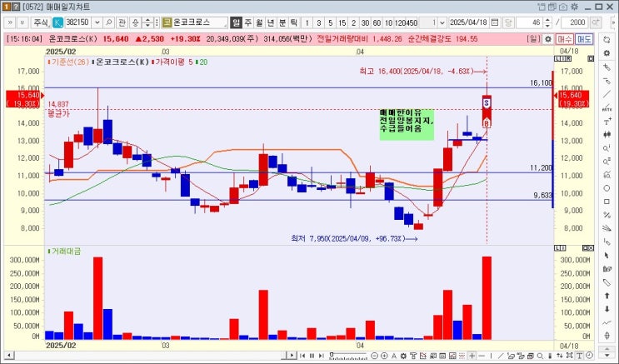The height and width of the screenshot is (364, 619).
Task: Click the font A icon in bottom toolbar
Action: click(394, 356)
